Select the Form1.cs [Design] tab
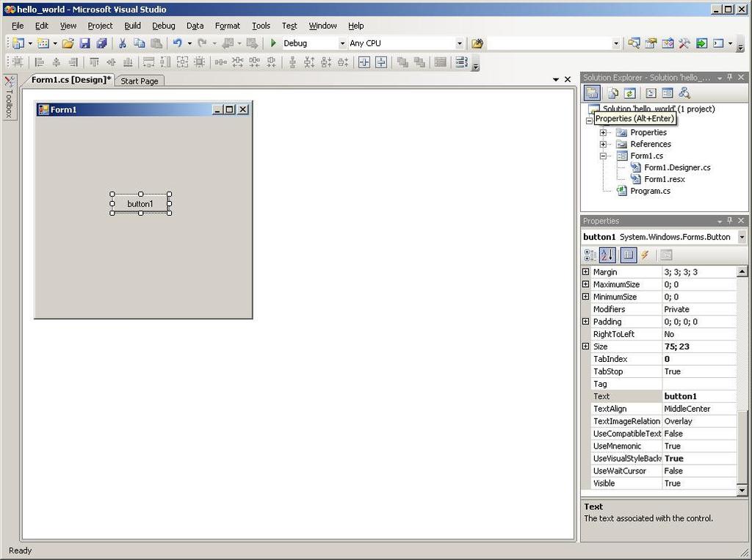Viewport: 752px width, 560px height. coord(71,80)
